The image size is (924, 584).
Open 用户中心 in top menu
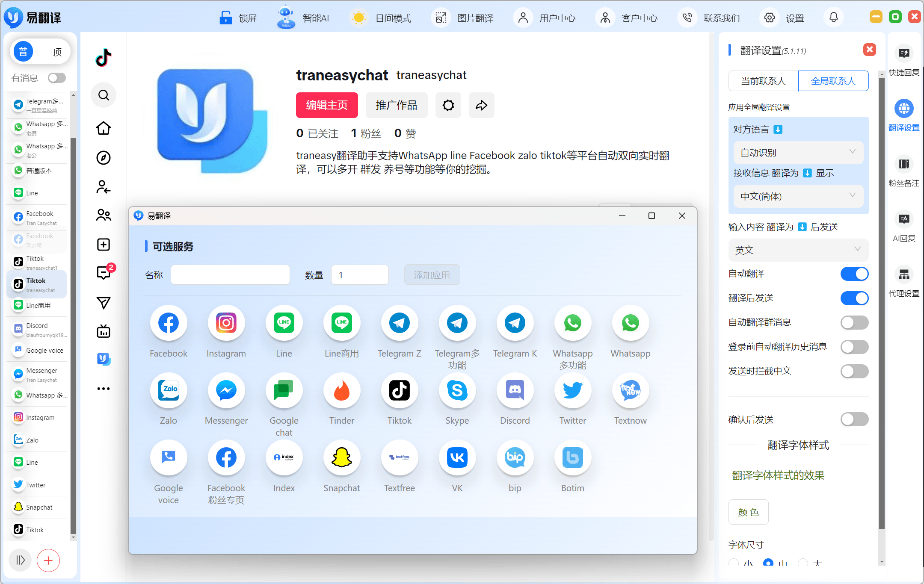point(545,18)
